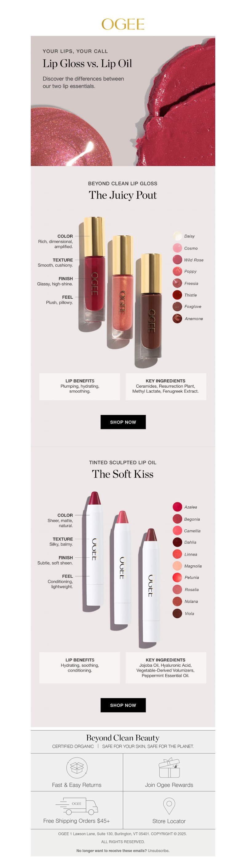Click the Join Ogee Rewards gift icon
This screenshot has width=246, height=868.
[x=169, y=768]
